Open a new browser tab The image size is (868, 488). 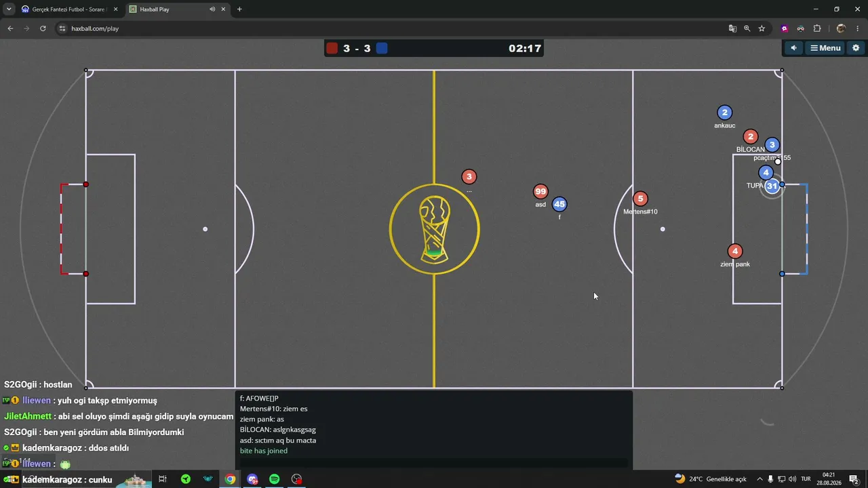pos(239,9)
